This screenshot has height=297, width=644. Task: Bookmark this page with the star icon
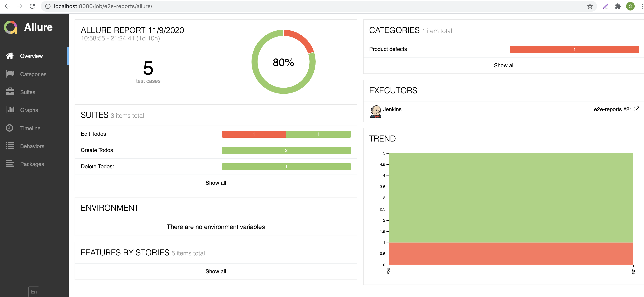pos(590,6)
